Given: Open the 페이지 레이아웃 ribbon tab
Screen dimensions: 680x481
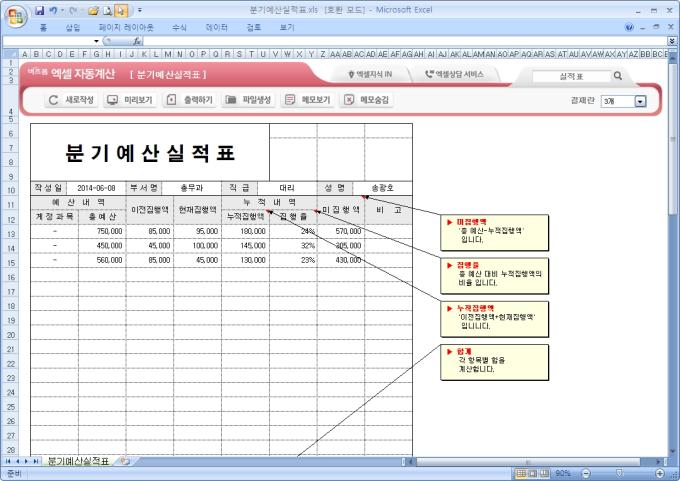Looking at the screenshot, I should point(126,27).
